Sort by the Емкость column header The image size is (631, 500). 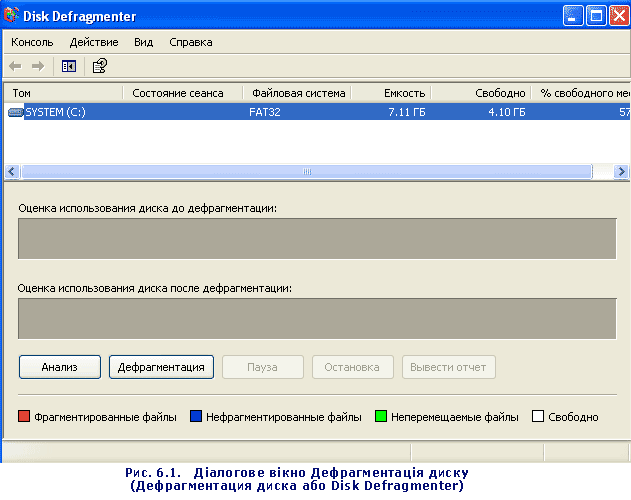391,93
